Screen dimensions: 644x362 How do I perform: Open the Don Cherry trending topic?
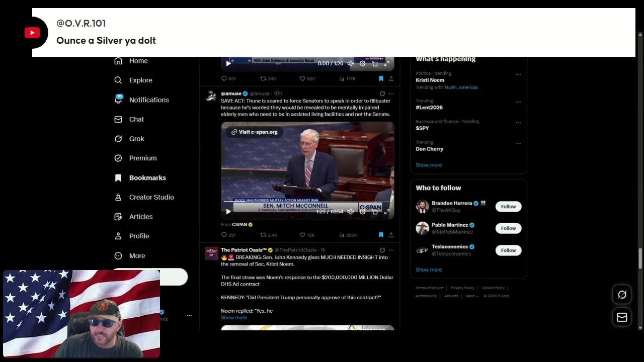point(429,149)
